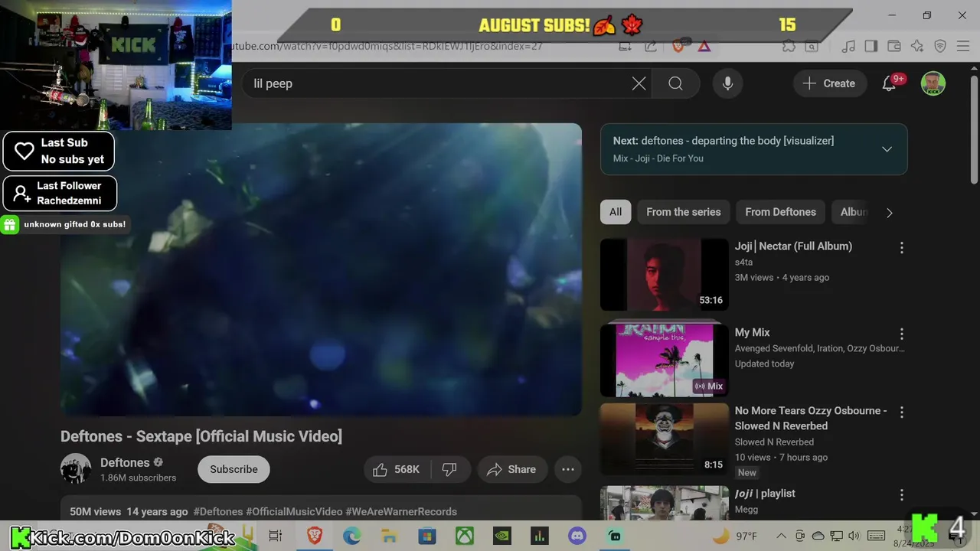The width and height of the screenshot is (980, 551).
Task: Open Task View from the taskbar
Action: coord(276,536)
